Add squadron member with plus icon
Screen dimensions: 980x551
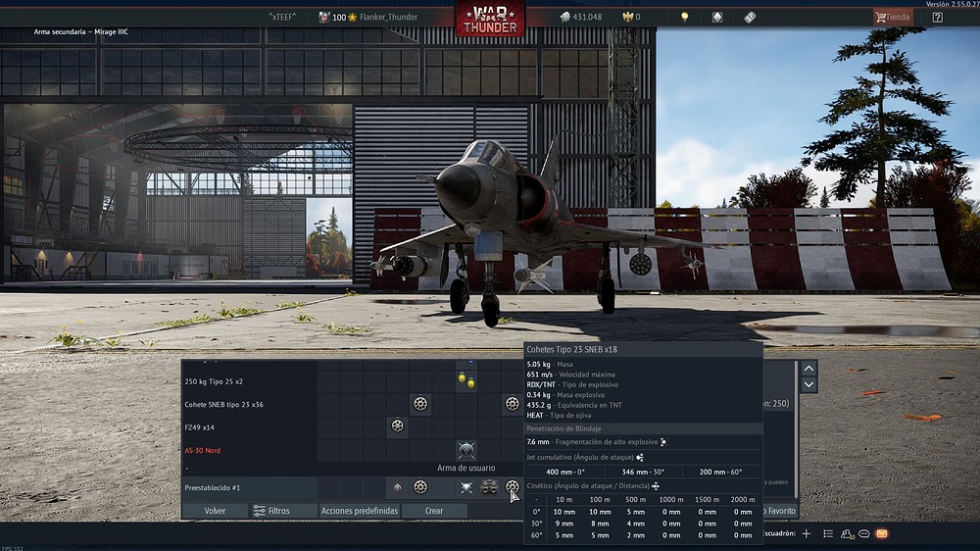click(807, 533)
